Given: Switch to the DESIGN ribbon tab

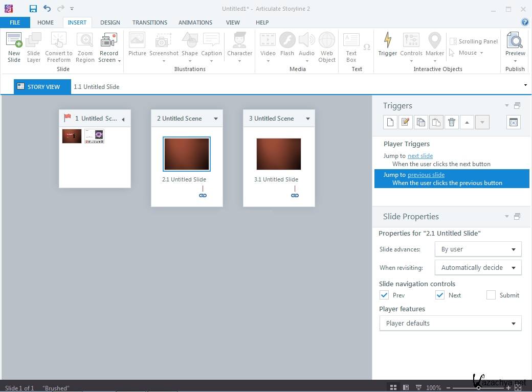Looking at the screenshot, I should click(x=110, y=22).
